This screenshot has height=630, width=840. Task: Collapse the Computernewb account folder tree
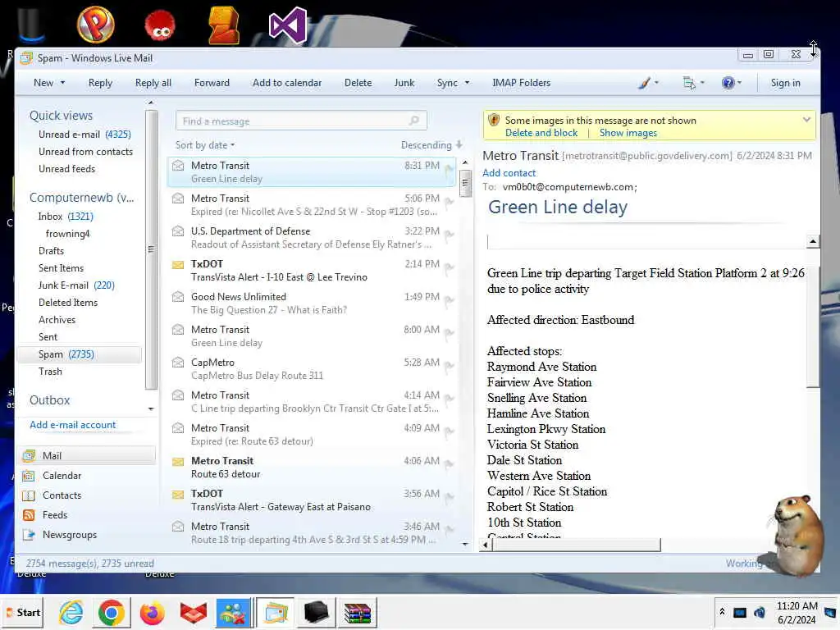81,198
